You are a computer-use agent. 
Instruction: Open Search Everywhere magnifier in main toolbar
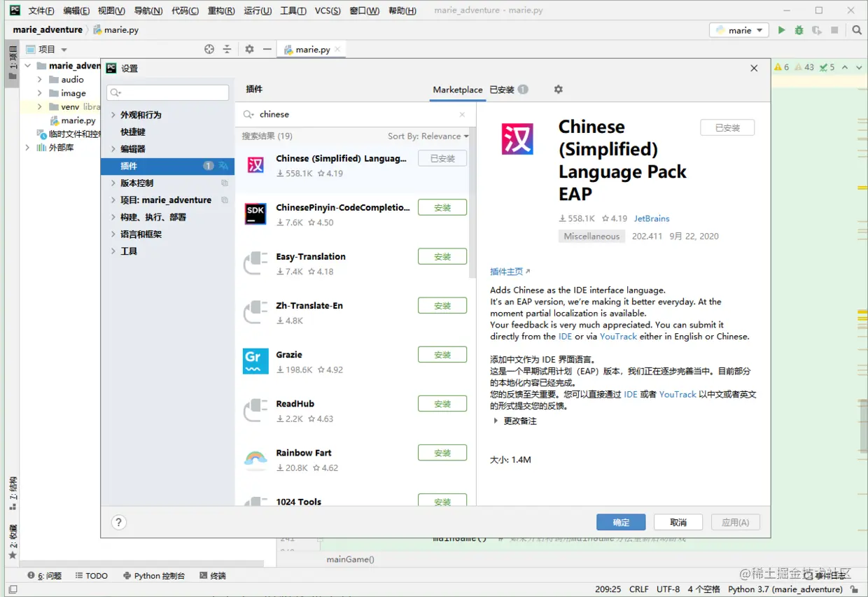tap(857, 30)
